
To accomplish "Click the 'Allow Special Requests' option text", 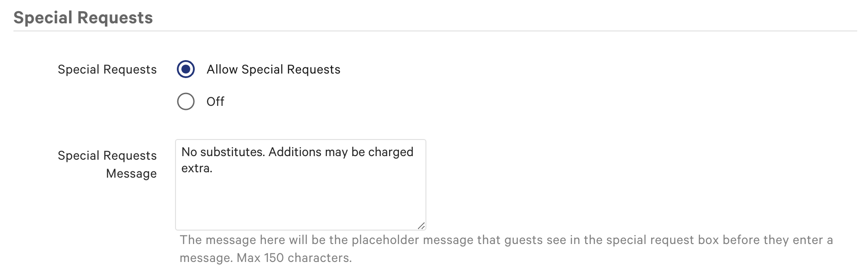I will pos(273,70).
